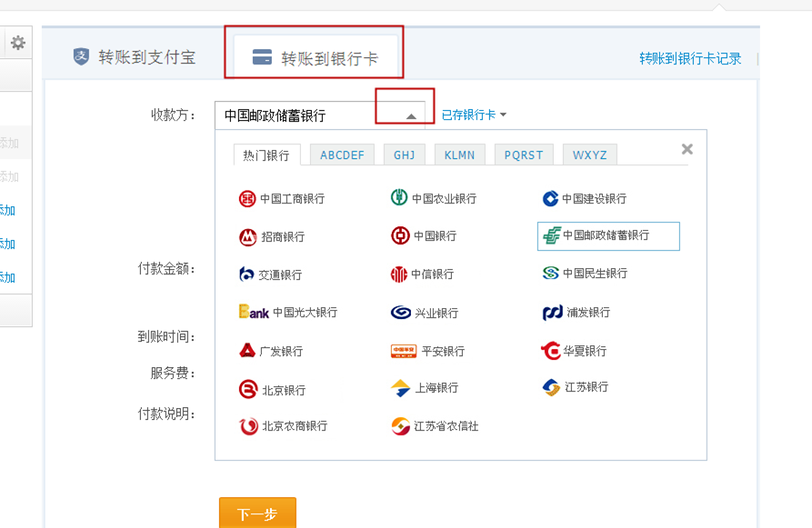812x528 pixels.
Task: Choose 中信银行 bank name
Action: (433, 274)
